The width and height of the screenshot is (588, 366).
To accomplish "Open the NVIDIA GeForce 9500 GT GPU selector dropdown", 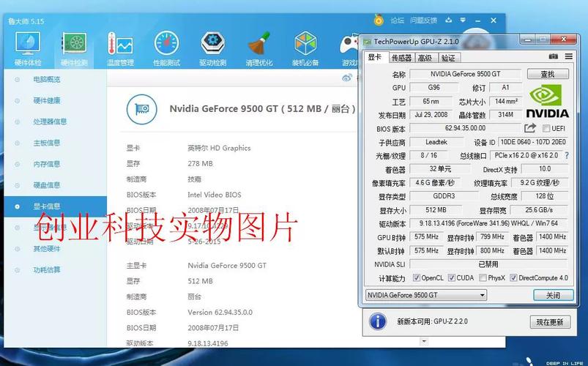I will coord(426,295).
